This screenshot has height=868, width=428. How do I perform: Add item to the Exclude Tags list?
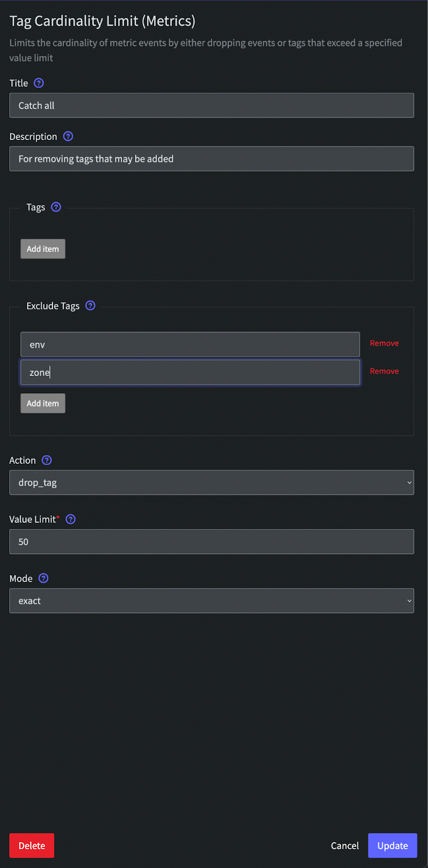coord(43,403)
